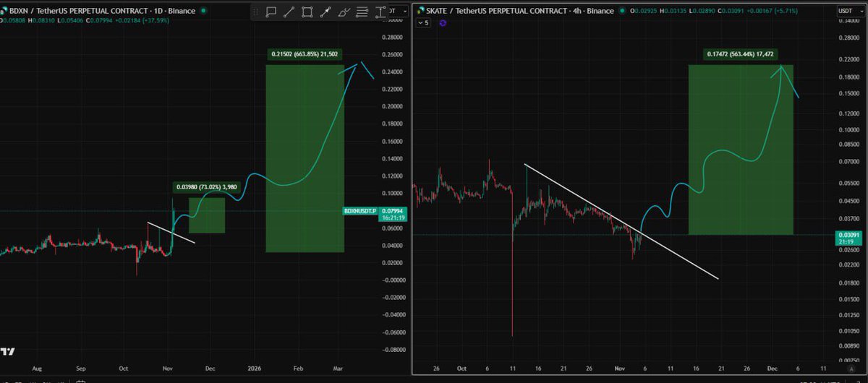This screenshot has width=868, height=383.
Task: Click the -0.06000 level on BDXN price scale
Action: coord(393,332)
